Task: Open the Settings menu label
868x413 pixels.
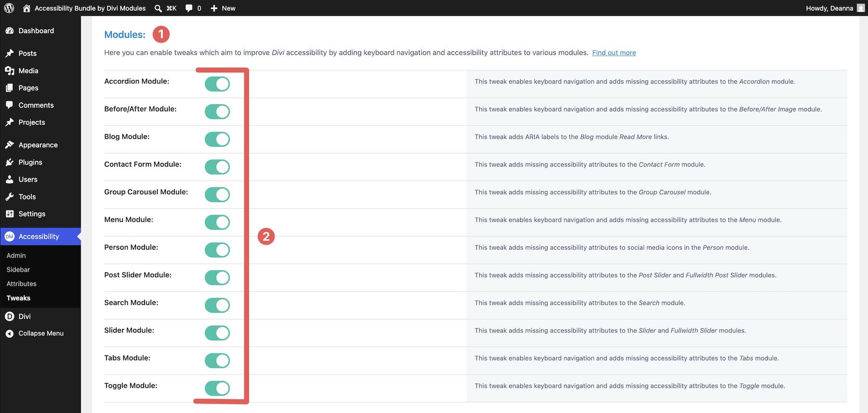Action: click(32, 214)
